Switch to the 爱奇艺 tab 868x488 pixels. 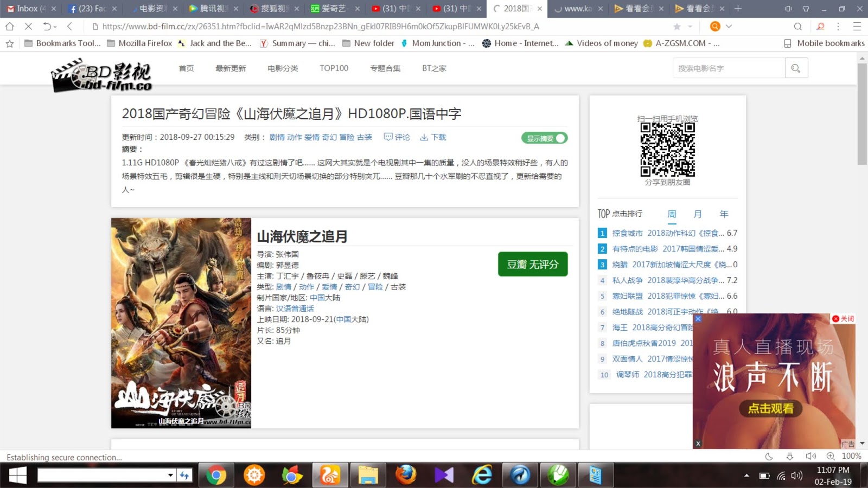tap(334, 9)
